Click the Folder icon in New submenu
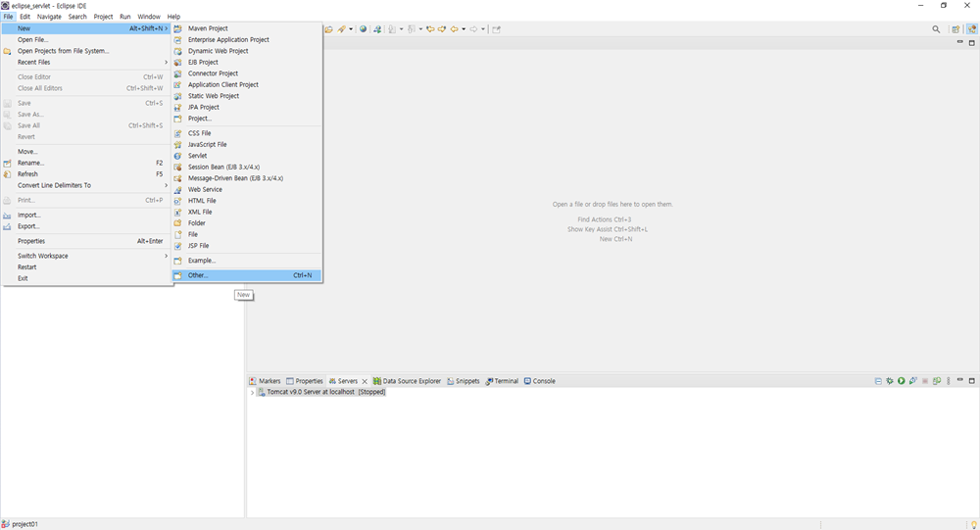 pos(178,223)
